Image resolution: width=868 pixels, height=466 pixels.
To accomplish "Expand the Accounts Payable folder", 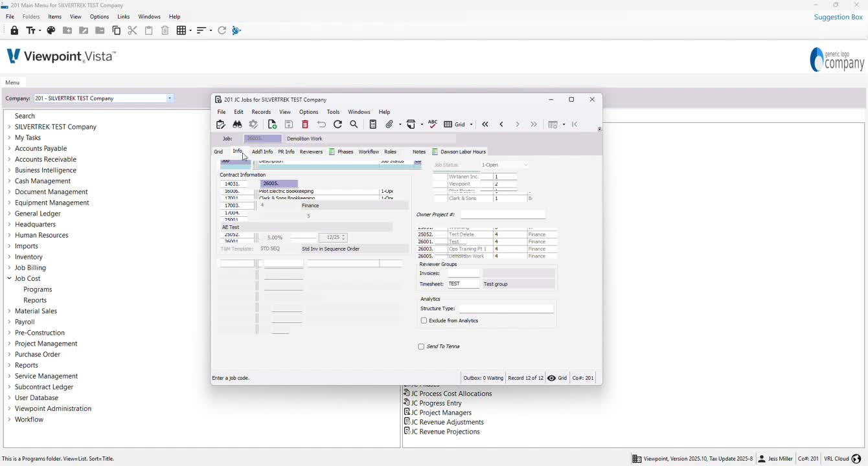I will click(x=10, y=148).
